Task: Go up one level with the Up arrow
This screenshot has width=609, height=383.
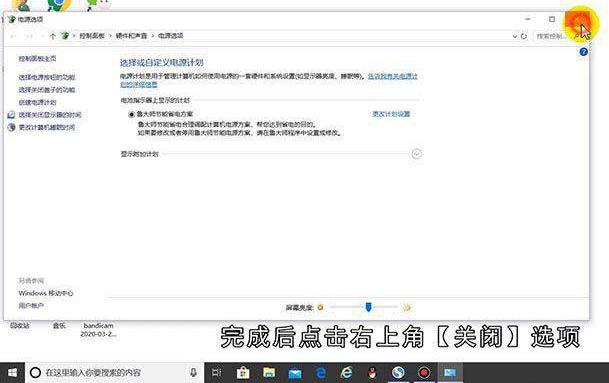Action: [x=53, y=36]
